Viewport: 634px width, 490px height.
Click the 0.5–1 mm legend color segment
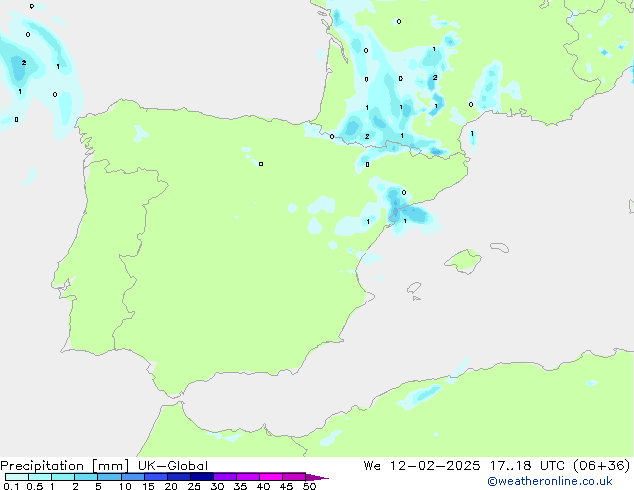[40, 477]
